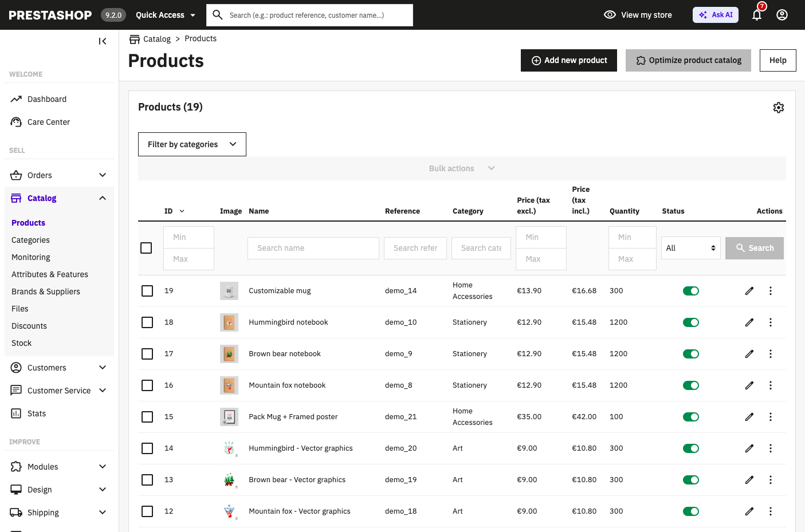Click the Add new product button
The height and width of the screenshot is (532, 805).
[x=569, y=60]
